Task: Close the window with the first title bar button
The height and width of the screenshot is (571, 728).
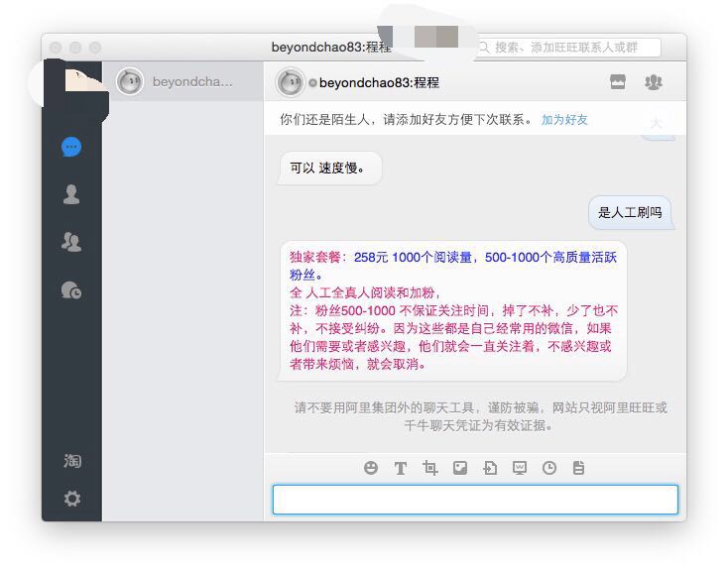Action: point(56,48)
